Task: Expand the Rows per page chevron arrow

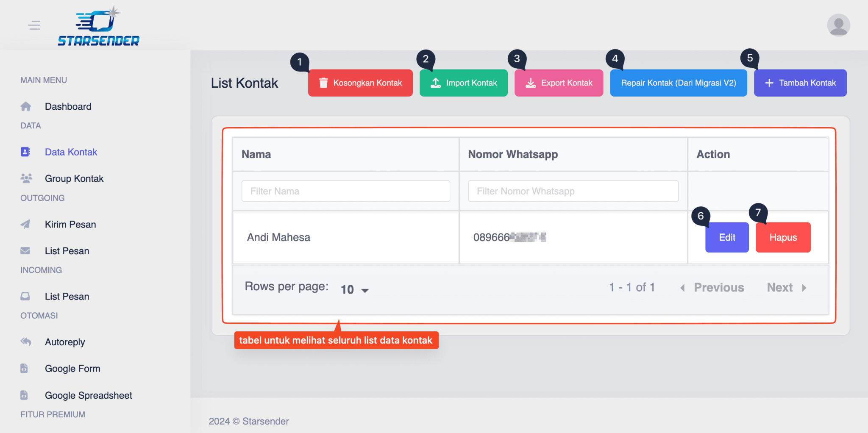Action: click(x=366, y=291)
